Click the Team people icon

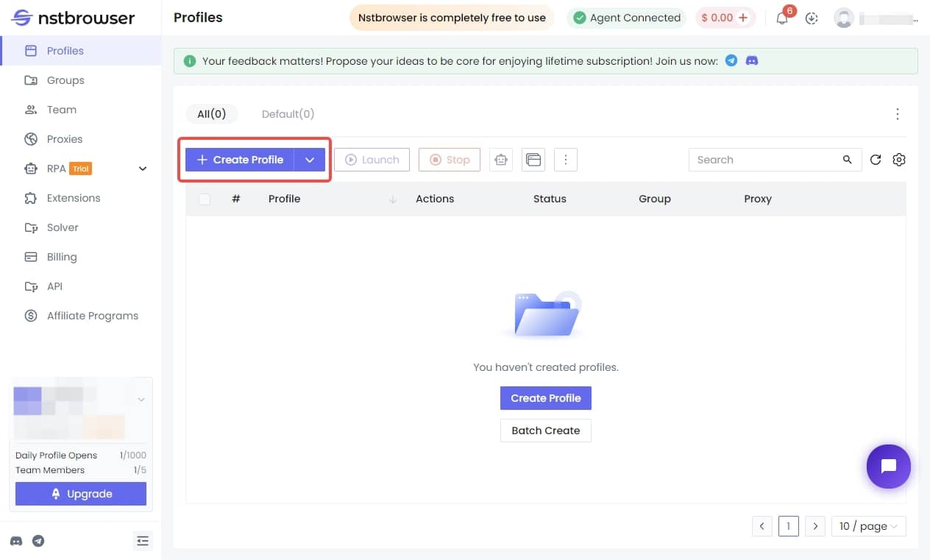click(31, 110)
